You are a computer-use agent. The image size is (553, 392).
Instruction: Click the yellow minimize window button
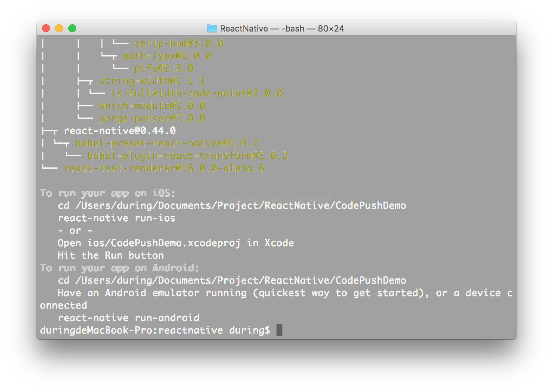point(59,28)
